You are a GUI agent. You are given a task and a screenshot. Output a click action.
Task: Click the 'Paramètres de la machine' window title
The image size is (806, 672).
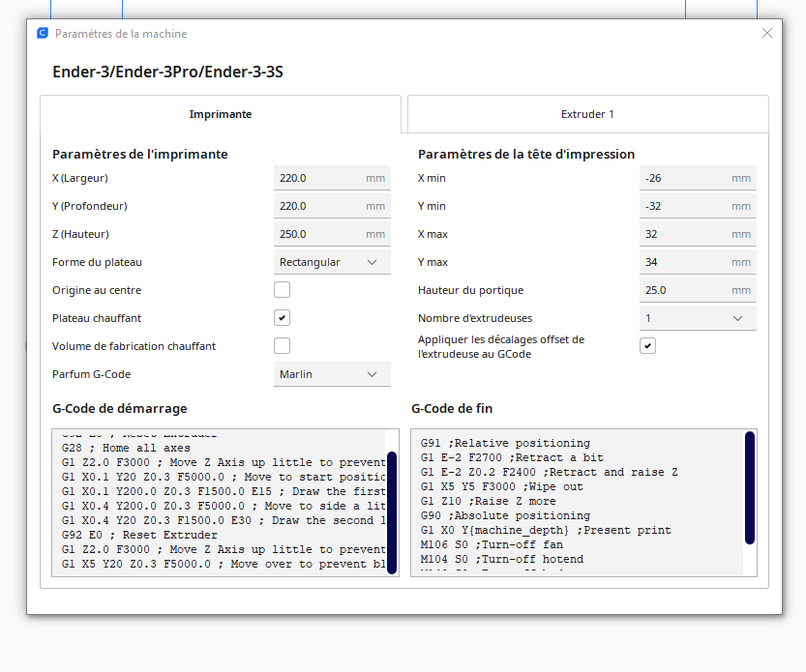click(x=121, y=34)
